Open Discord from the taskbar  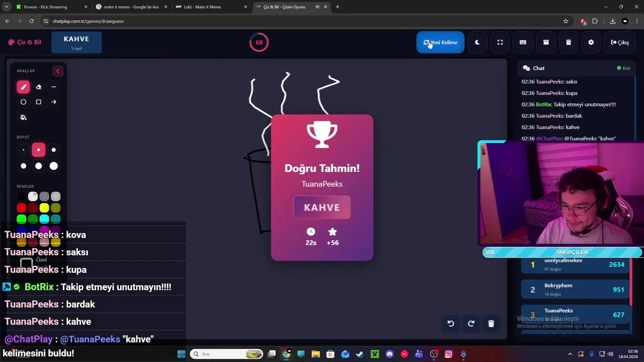click(x=389, y=354)
